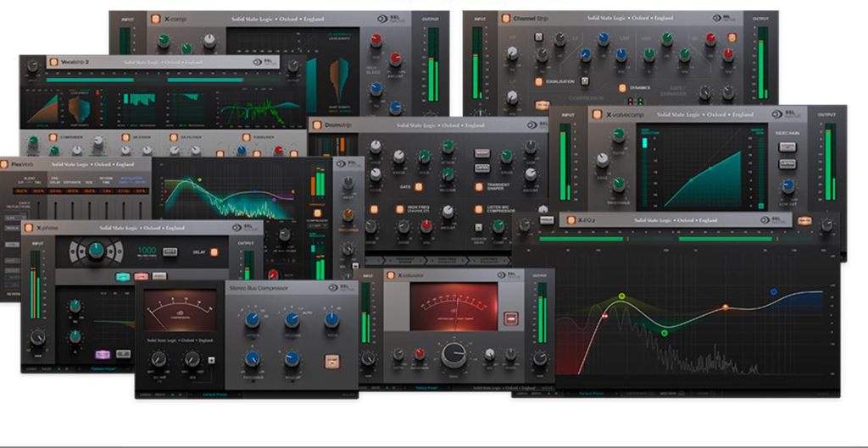Click the purple button in X-phase
This screenshot has width=868, height=448.
tap(103, 354)
